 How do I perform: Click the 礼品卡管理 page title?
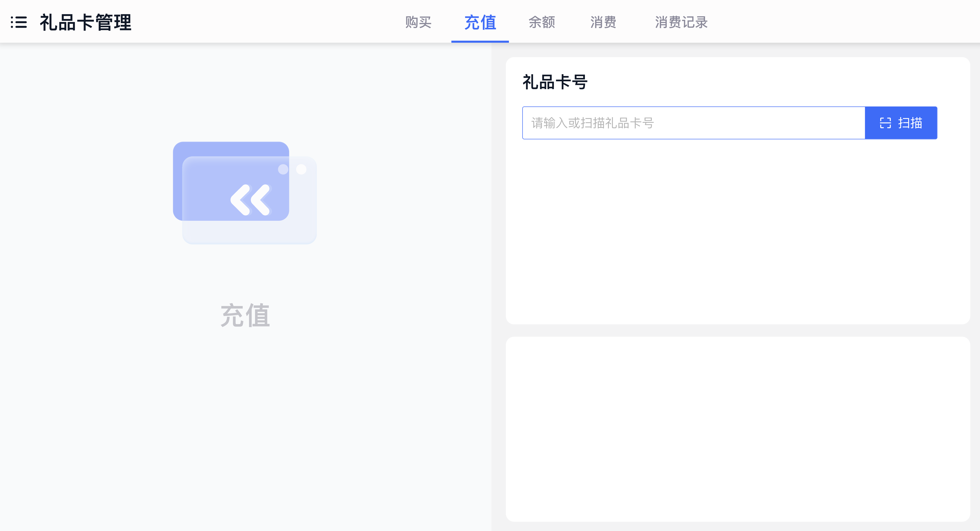[x=86, y=22]
